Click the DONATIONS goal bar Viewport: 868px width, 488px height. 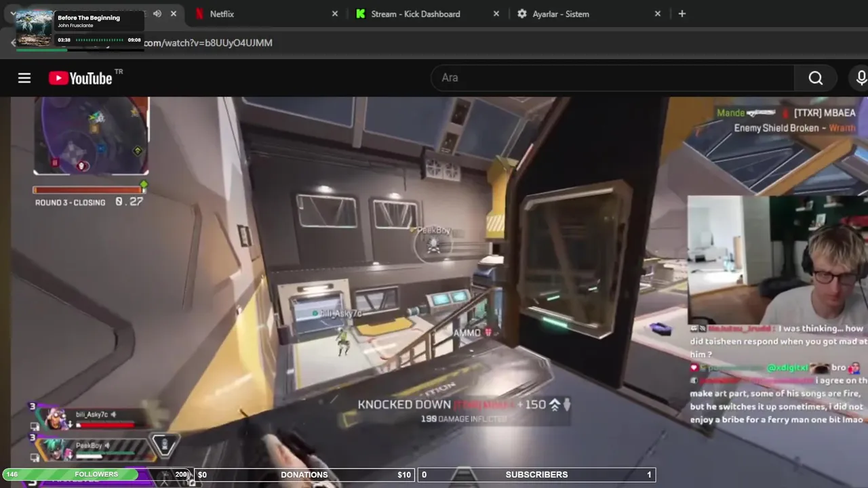click(304, 474)
